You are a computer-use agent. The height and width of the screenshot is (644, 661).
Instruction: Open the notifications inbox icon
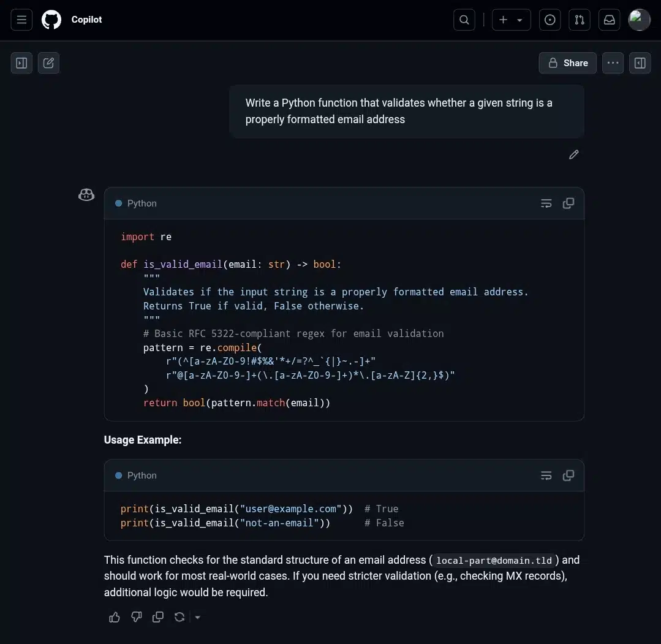click(609, 20)
